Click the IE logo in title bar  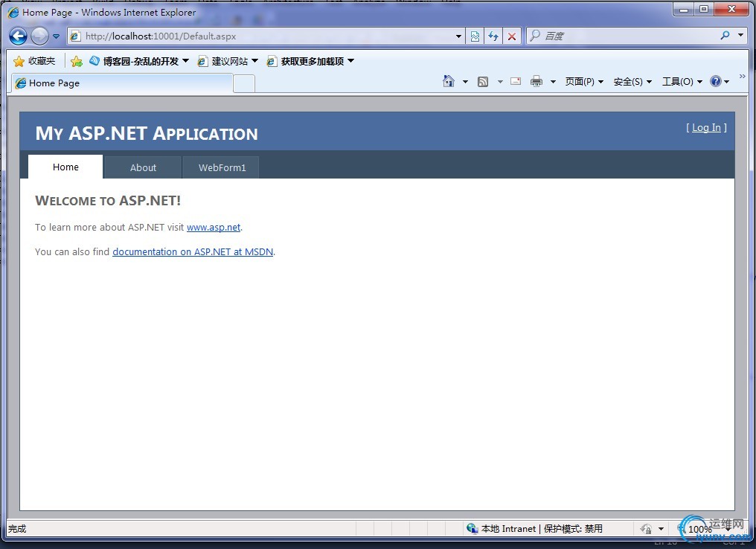pos(13,12)
